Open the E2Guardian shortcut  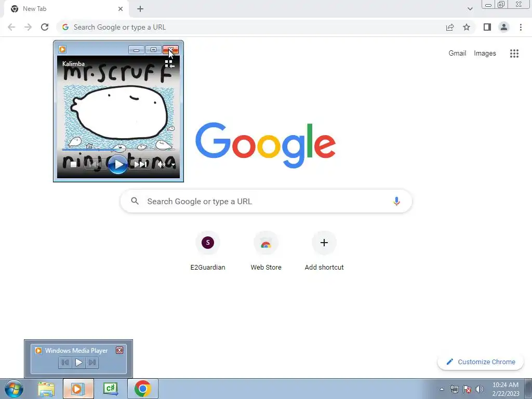point(208,251)
